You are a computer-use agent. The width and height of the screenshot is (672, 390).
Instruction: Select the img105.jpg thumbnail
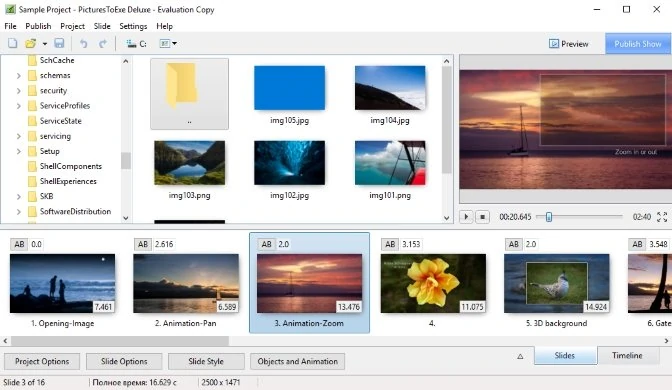[289, 88]
